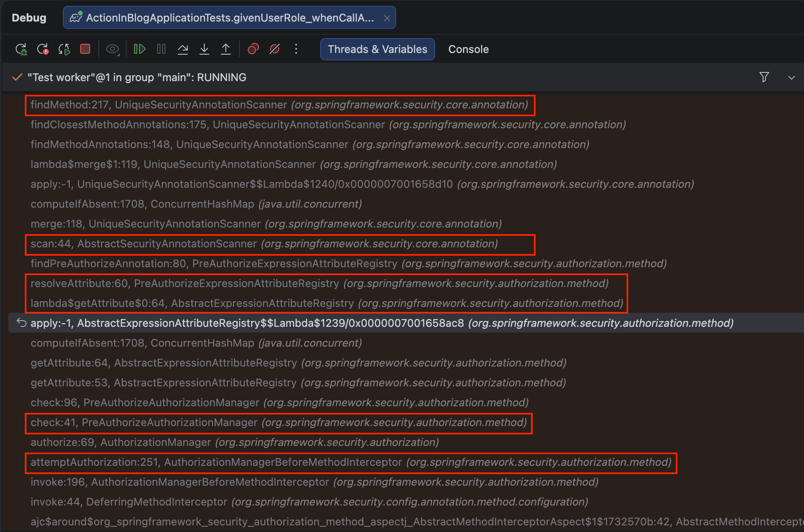804x532 pixels.
Task: Open View Breakpoints icon
Action: pyautogui.click(x=253, y=49)
